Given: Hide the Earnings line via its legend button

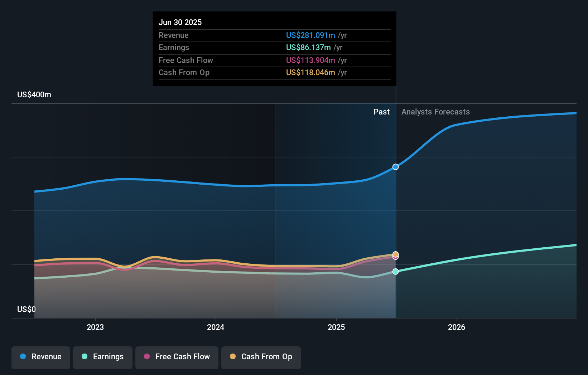Looking at the screenshot, I should coord(103,357).
